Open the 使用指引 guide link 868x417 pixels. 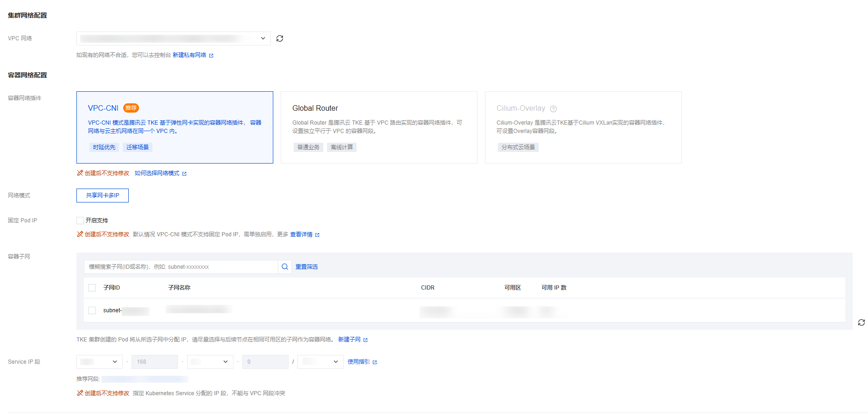pyautogui.click(x=359, y=362)
